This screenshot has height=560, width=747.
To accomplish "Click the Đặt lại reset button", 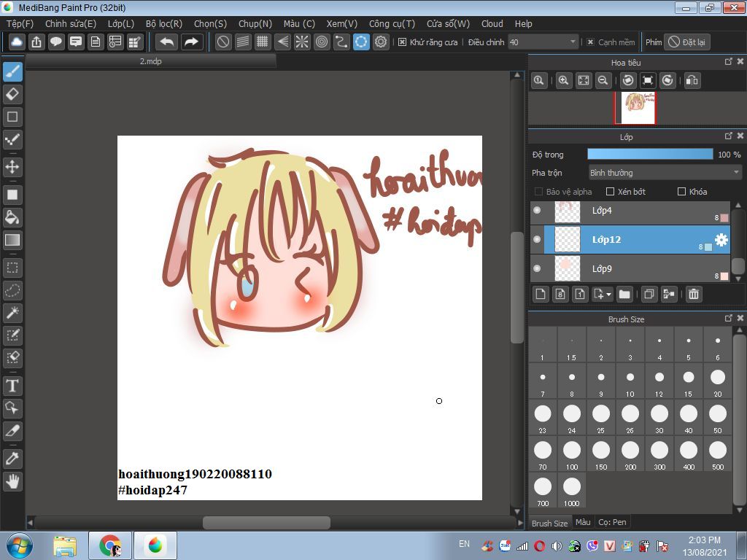I will [x=687, y=42].
